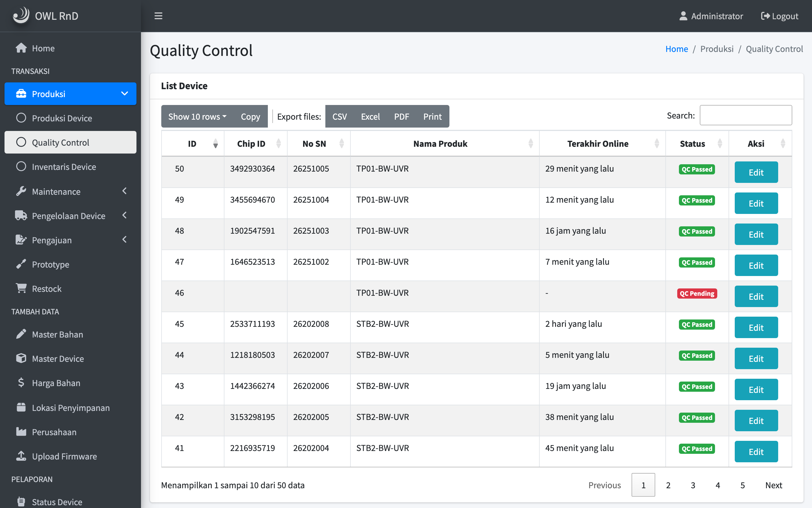Viewport: 812px width, 508px height.
Task: Export the table as CSV
Action: tap(339, 116)
